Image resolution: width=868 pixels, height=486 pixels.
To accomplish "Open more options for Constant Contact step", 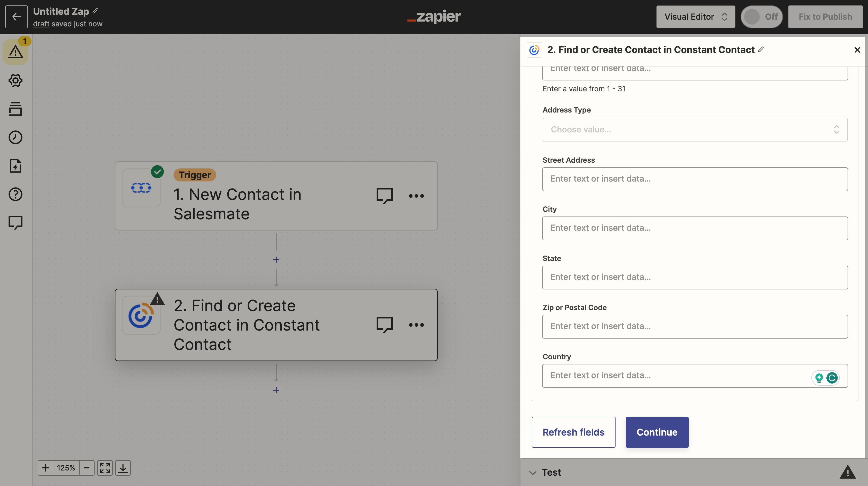I will click(416, 325).
